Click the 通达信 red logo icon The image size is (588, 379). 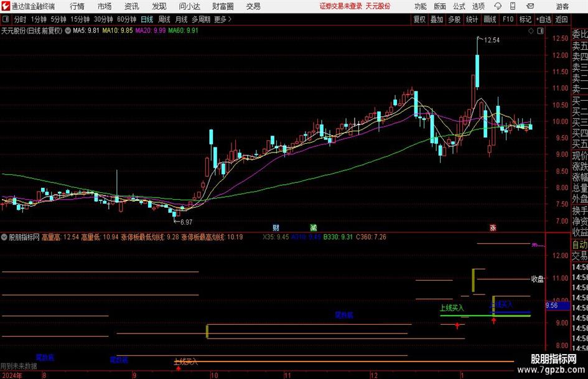(x=6, y=6)
